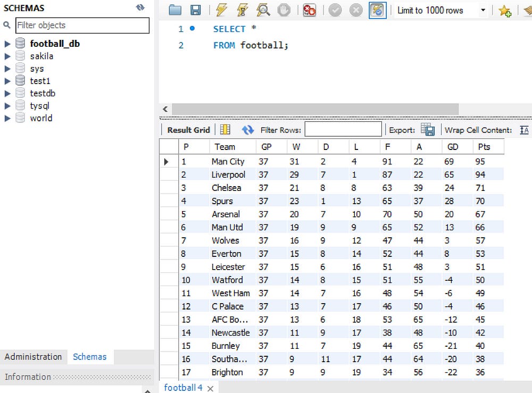The width and height of the screenshot is (532, 393).
Task: Click the Team column header
Action: pyautogui.click(x=232, y=147)
